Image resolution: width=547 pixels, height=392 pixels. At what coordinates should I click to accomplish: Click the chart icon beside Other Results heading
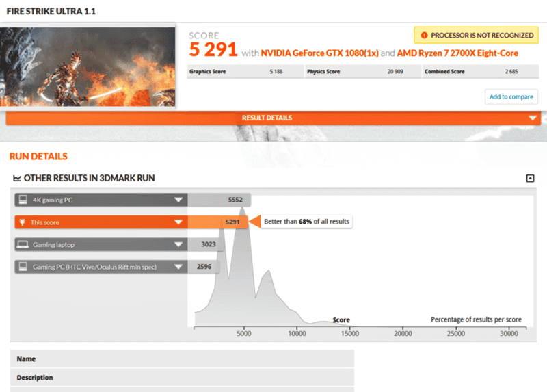17,179
